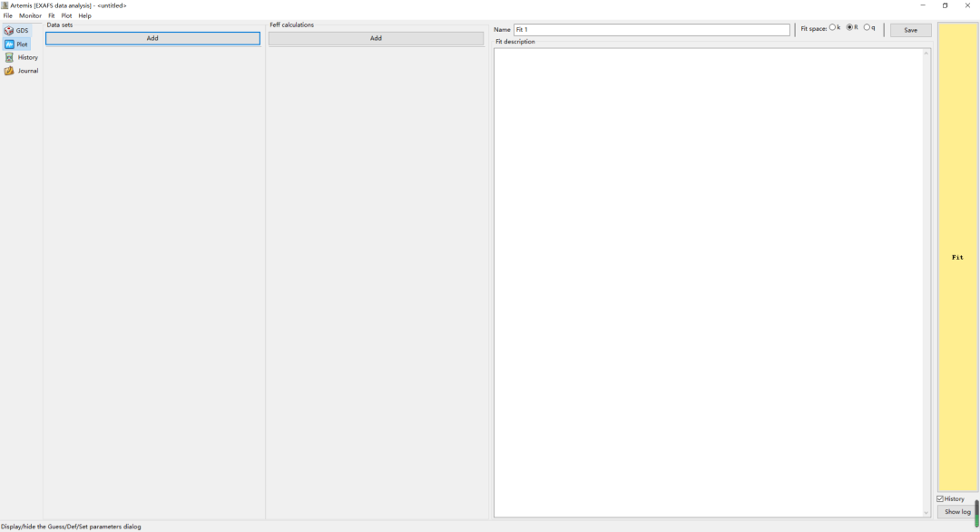Open the Plot menu in the menu bar

point(66,15)
